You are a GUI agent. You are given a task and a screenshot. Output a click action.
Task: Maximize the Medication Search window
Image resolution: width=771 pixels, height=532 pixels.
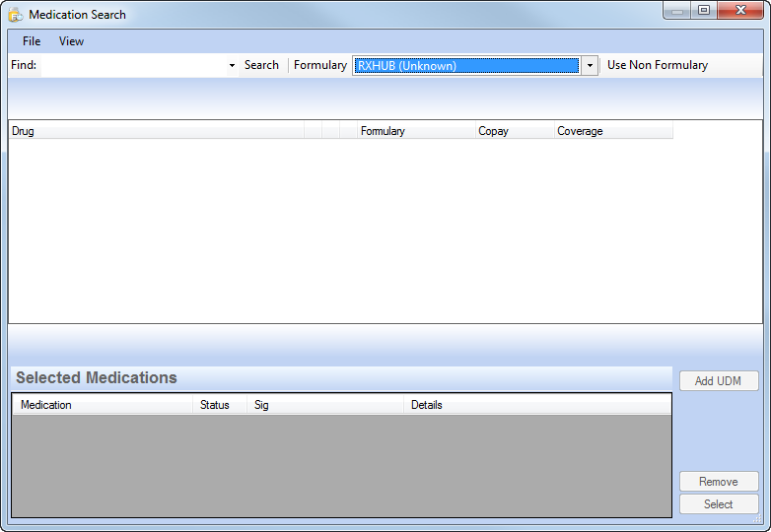coord(704,10)
